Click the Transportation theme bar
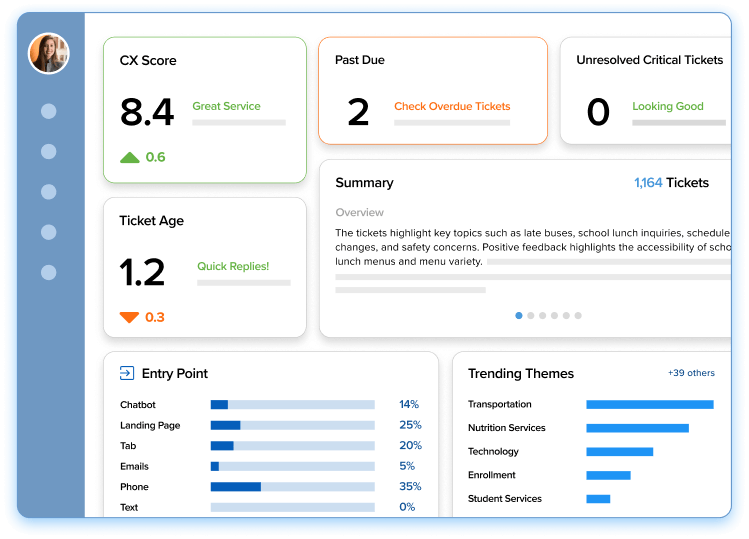The image size is (749, 539). click(649, 405)
